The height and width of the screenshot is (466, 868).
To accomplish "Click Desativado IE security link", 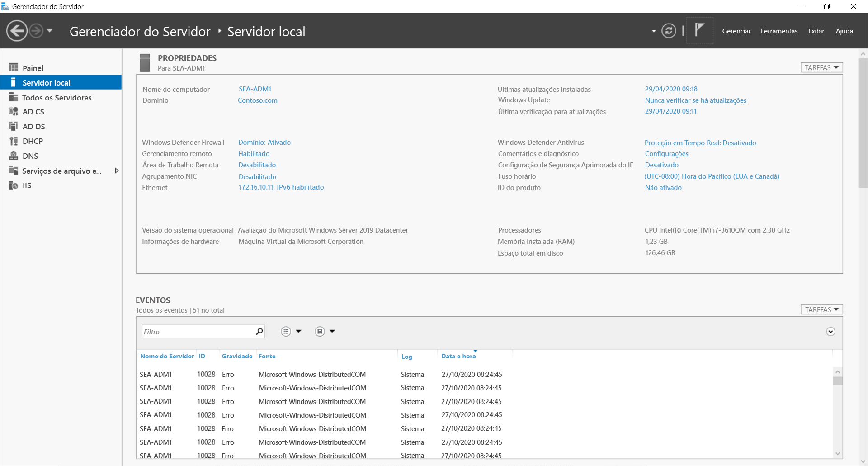I will pos(662,165).
